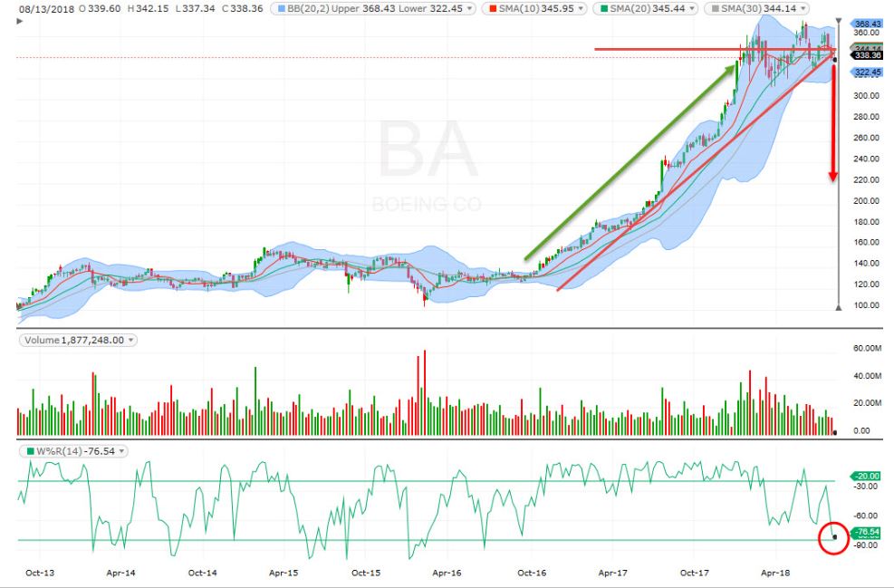Select the green -76.54 W%R value tag

(866, 532)
